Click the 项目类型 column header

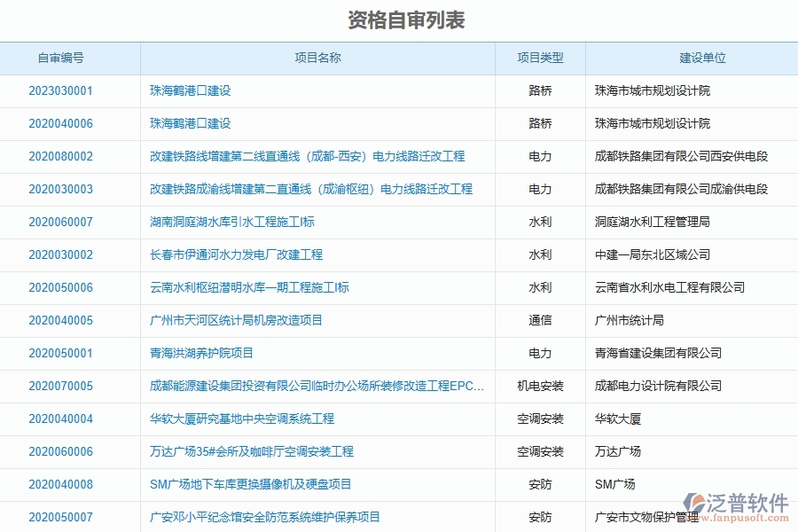coord(540,58)
